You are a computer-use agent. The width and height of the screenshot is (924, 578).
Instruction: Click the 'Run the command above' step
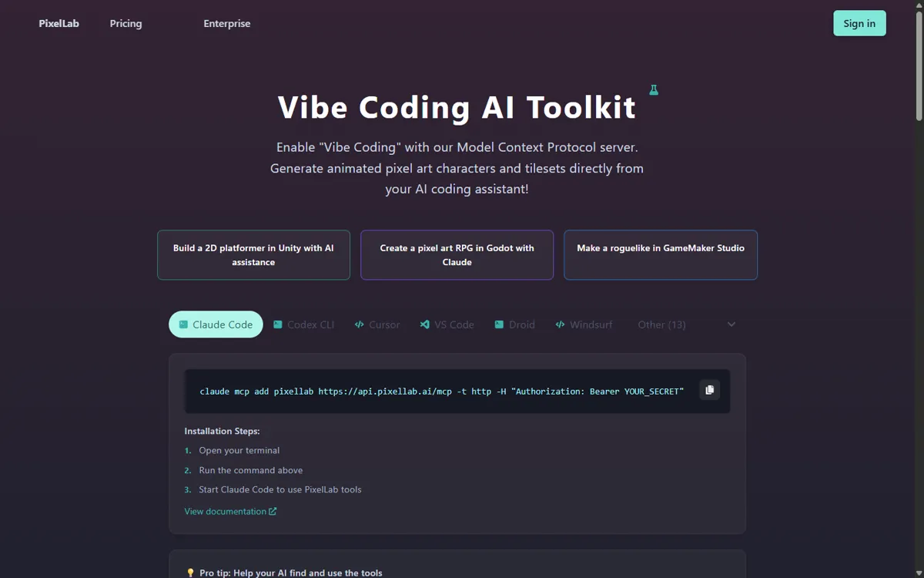(250, 470)
